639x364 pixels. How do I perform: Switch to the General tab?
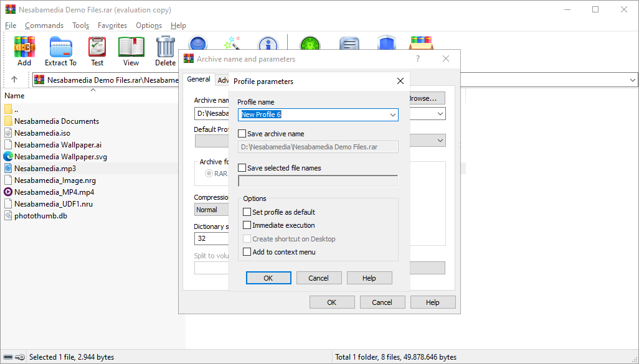click(199, 79)
